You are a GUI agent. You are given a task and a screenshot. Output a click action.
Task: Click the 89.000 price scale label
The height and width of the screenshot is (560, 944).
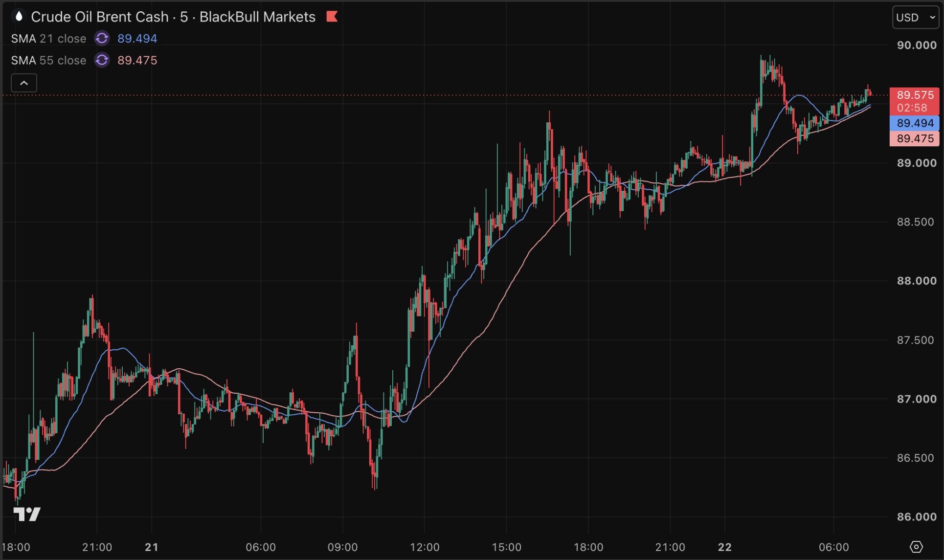click(917, 163)
